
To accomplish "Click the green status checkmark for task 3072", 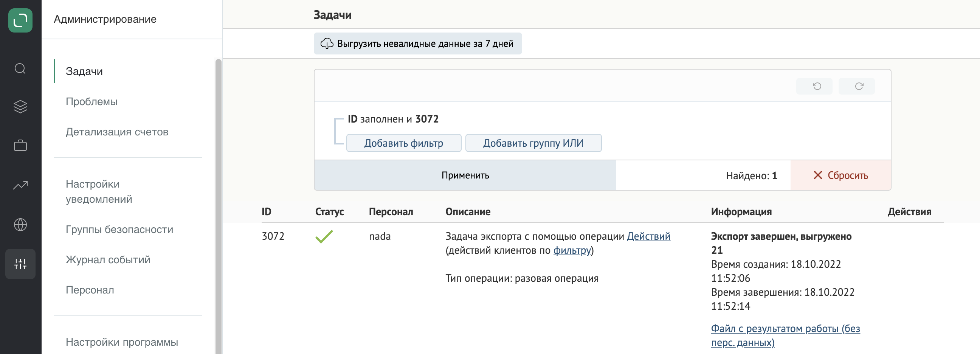I will pos(324,236).
